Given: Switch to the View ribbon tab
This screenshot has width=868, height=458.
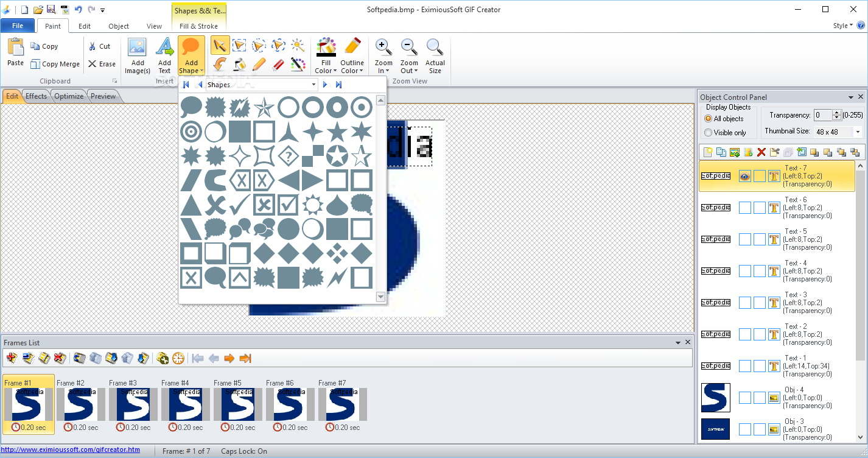Looking at the screenshot, I should point(155,26).
